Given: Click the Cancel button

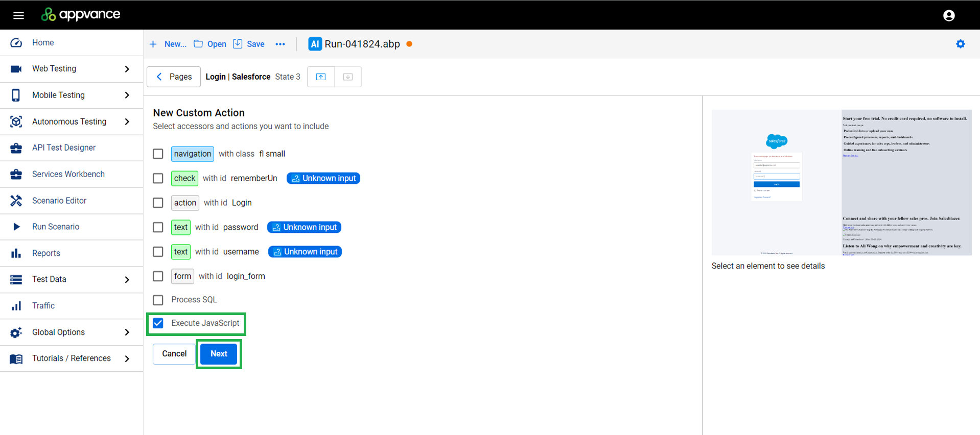Looking at the screenshot, I should tap(174, 354).
